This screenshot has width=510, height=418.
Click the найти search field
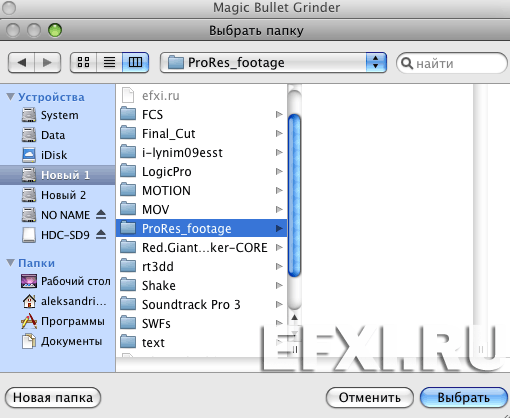click(x=452, y=63)
